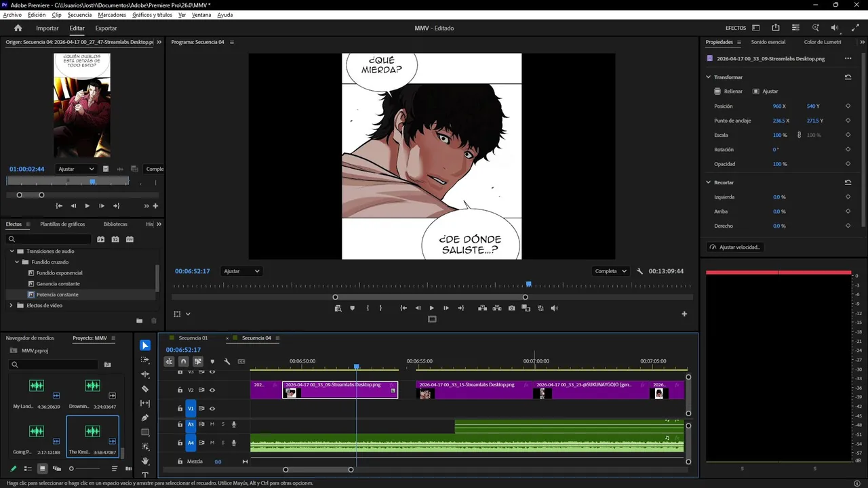Open Source monitor Ajustar zoom dropdown
This screenshot has width=868, height=488.
click(x=76, y=169)
